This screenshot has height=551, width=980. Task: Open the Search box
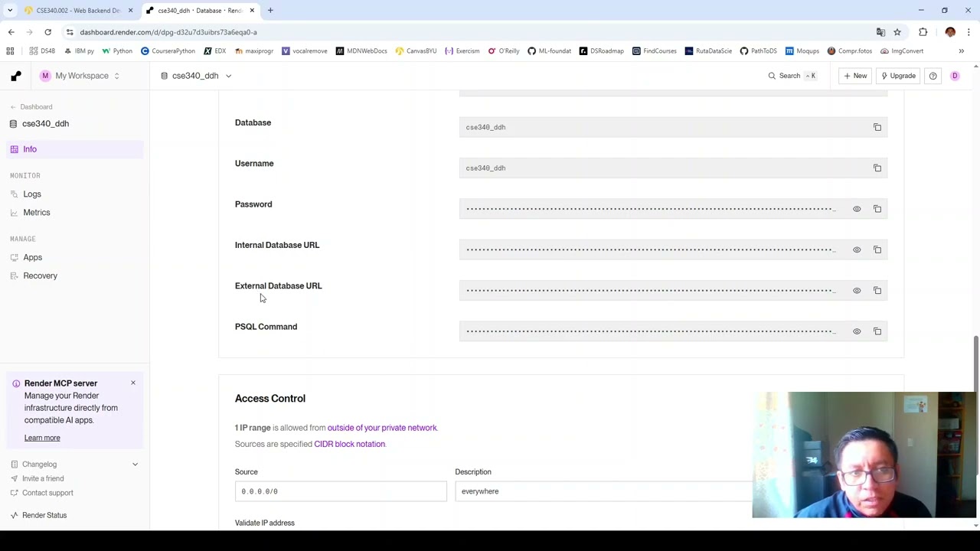(x=792, y=76)
